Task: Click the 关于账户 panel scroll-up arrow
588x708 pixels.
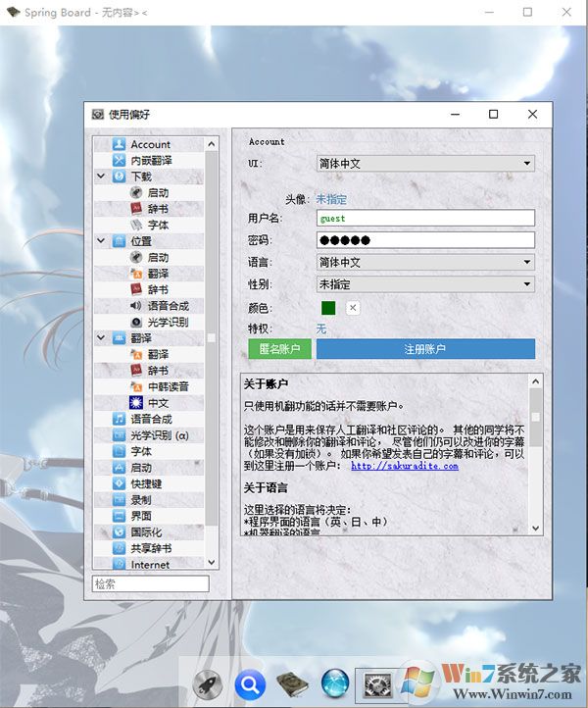Action: [x=536, y=381]
